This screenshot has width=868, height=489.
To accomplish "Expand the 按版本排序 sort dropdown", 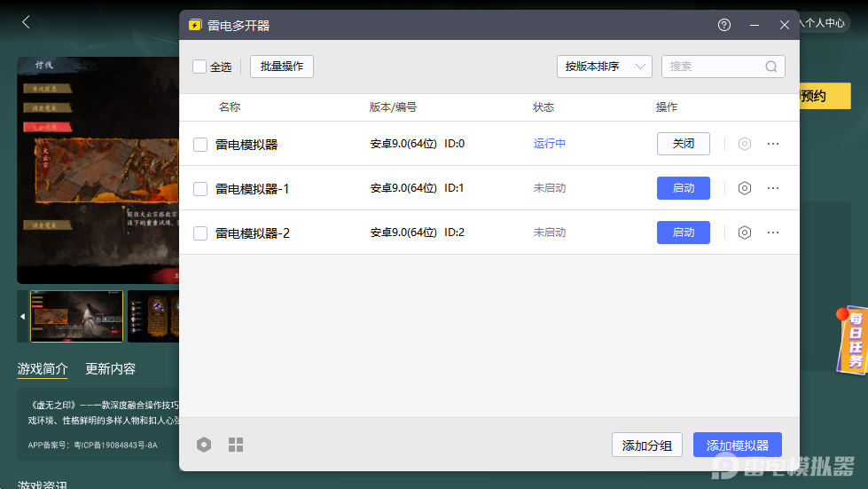I will tap(604, 67).
